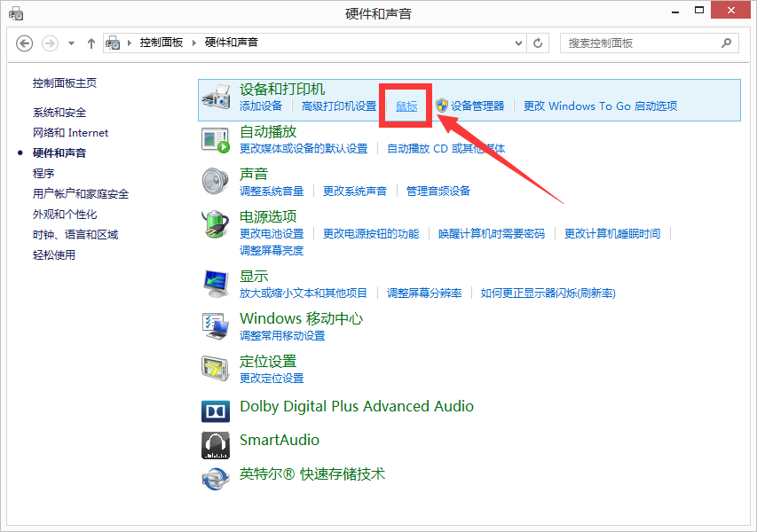The image size is (757, 532).
Task: Open 高级打印机设置
Action: 339,106
